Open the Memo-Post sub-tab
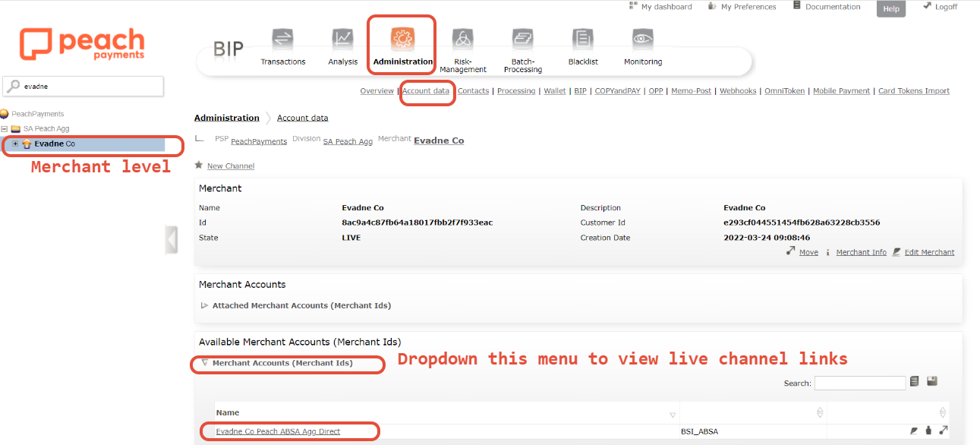The width and height of the screenshot is (980, 445). coord(692,91)
